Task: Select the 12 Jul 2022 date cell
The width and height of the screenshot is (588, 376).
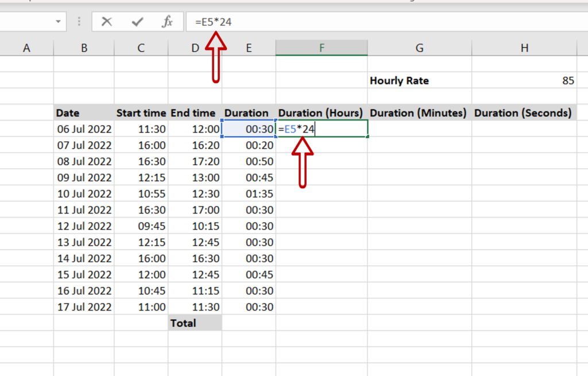Action: 84,226
